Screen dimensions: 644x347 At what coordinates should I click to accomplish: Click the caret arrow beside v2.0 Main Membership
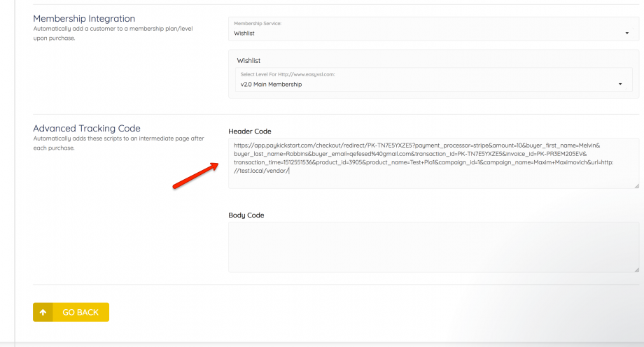coord(620,85)
